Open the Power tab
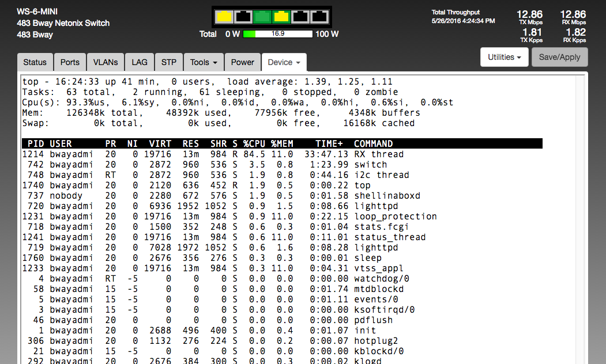Viewport: 606px width, 364px height. click(x=242, y=62)
